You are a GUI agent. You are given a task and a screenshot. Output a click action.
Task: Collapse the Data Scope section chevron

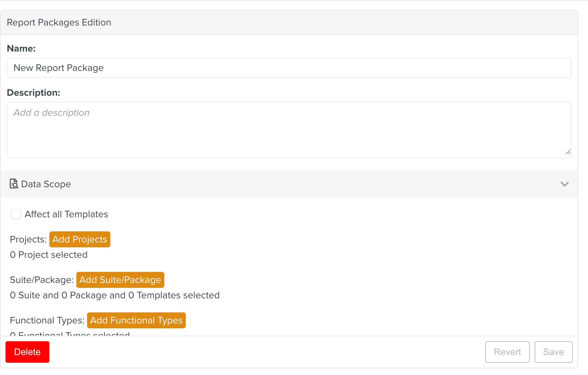tap(564, 184)
